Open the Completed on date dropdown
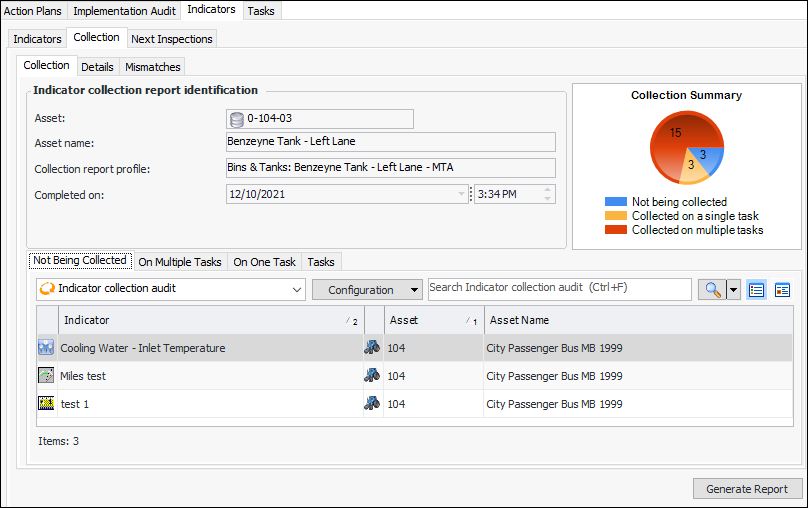Screen dimensions: 808x508 (461, 194)
